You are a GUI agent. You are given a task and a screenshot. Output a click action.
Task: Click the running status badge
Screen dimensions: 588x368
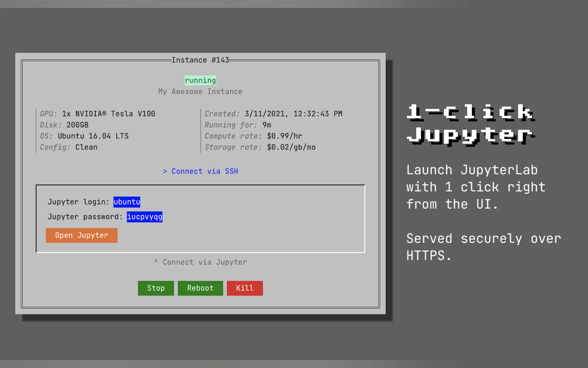tap(200, 80)
